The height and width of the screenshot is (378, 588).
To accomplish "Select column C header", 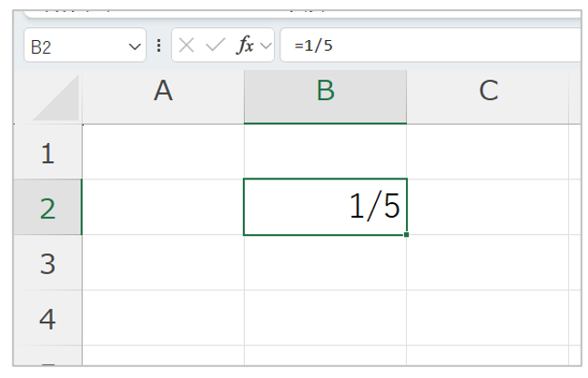I will click(x=488, y=97).
